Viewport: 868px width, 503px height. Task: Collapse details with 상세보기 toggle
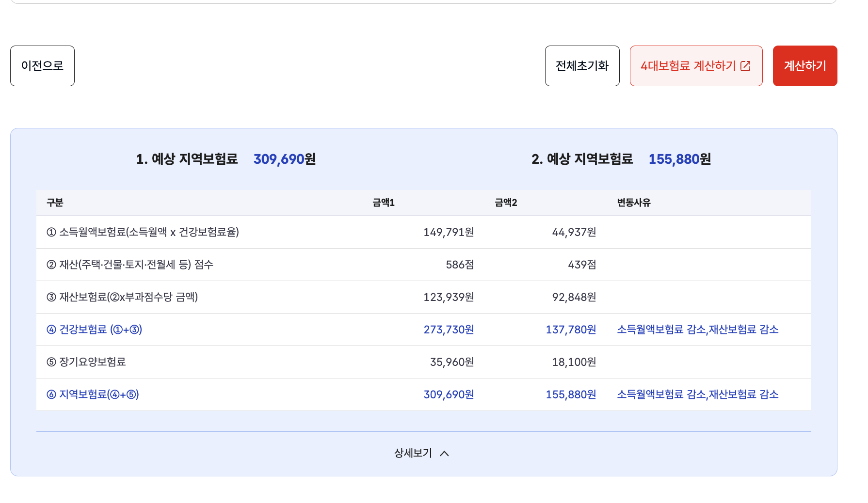(422, 453)
